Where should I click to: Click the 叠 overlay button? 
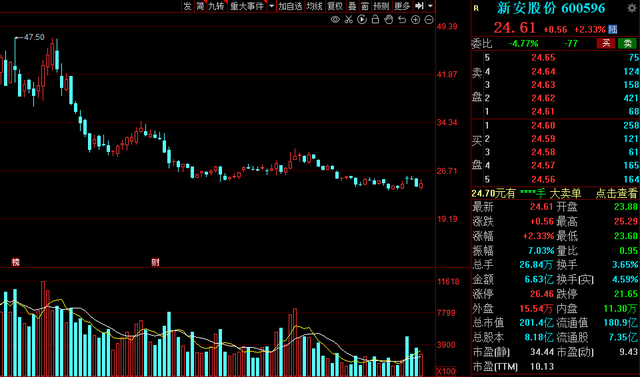tap(352, 6)
